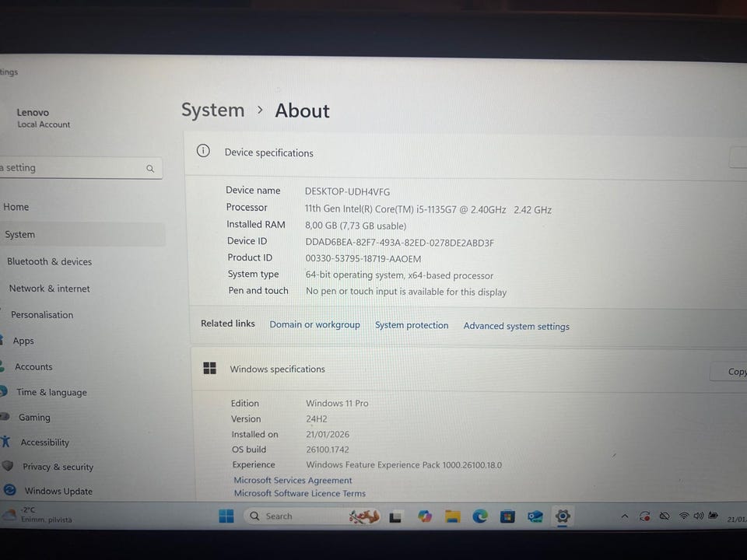Open Personalisation settings

(42, 315)
